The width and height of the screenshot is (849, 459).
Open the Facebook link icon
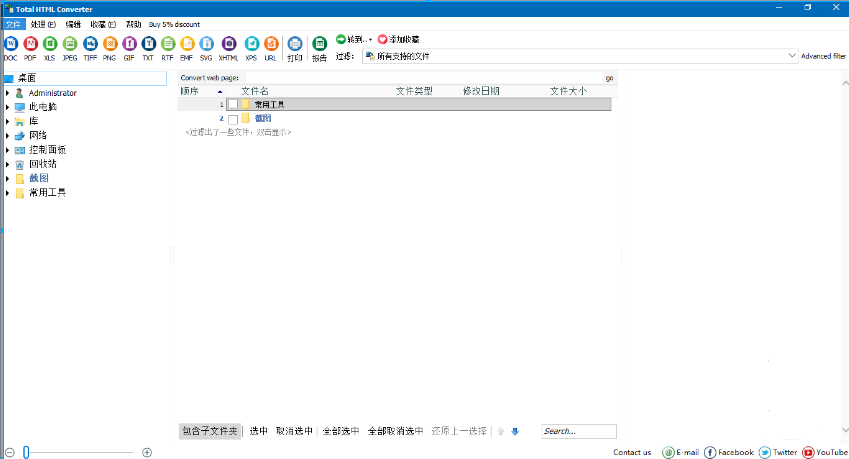[x=710, y=453]
